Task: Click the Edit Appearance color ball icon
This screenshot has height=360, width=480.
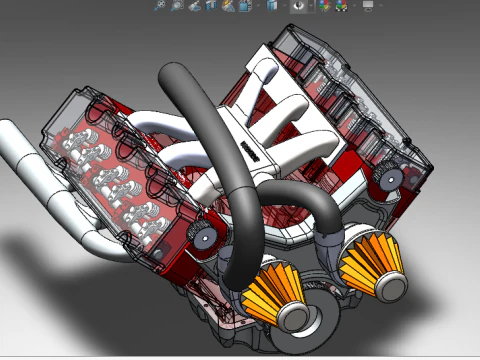Action: point(324,5)
